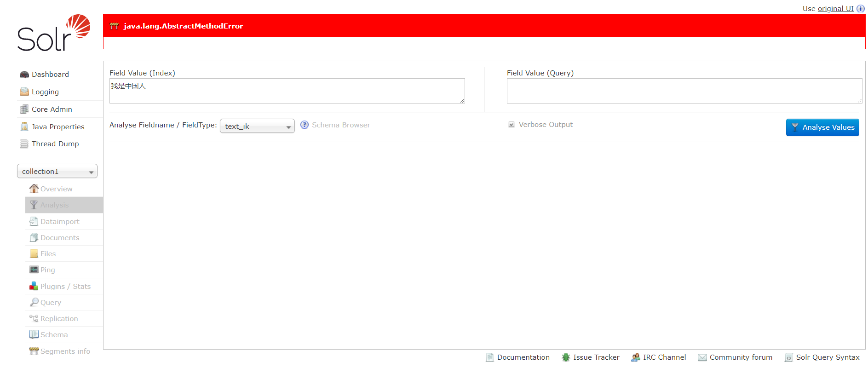Click the Ping monitor icon

(x=34, y=270)
